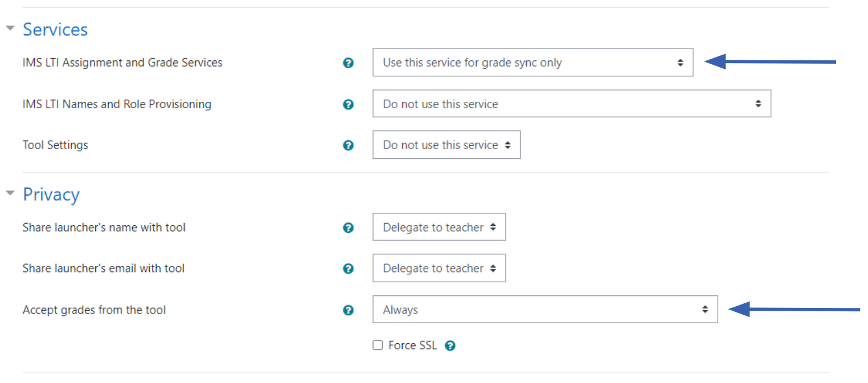Click the Services section heading
Image resolution: width=868 pixels, height=383 pixels.
(x=55, y=30)
